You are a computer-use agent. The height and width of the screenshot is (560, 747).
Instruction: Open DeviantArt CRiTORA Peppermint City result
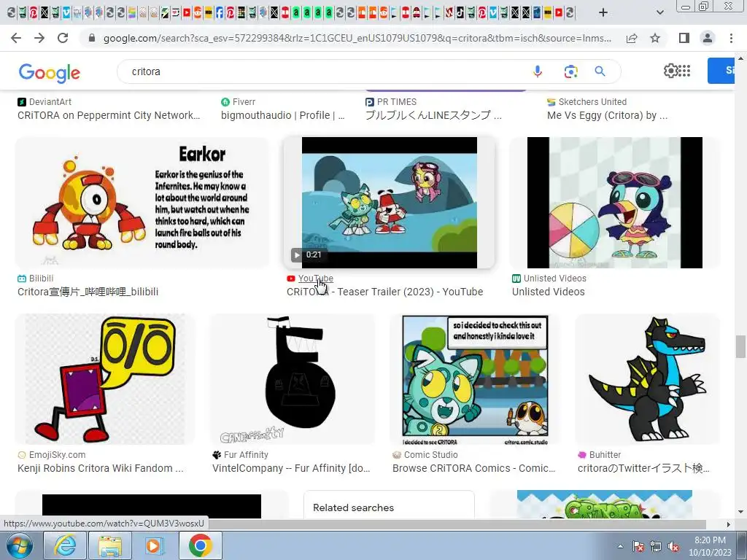click(109, 115)
